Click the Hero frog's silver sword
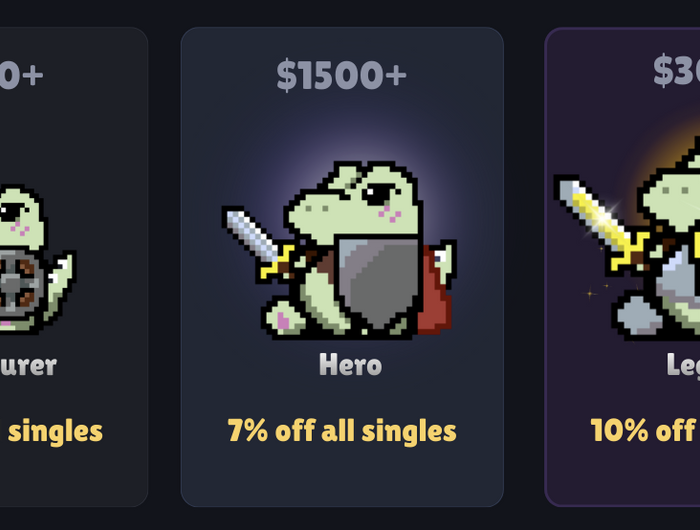 coord(258,243)
